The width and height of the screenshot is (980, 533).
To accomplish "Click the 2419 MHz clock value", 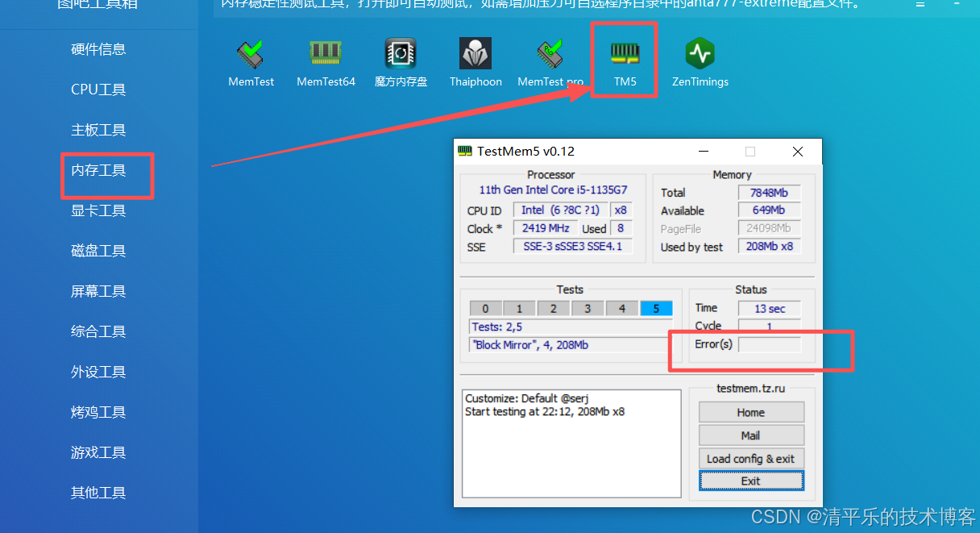I will click(x=546, y=228).
